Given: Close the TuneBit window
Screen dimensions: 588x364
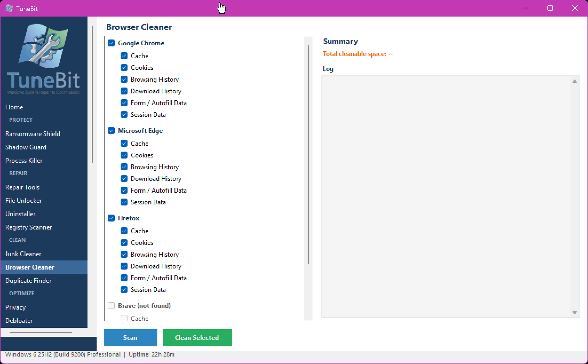Looking at the screenshot, I should [x=575, y=8].
